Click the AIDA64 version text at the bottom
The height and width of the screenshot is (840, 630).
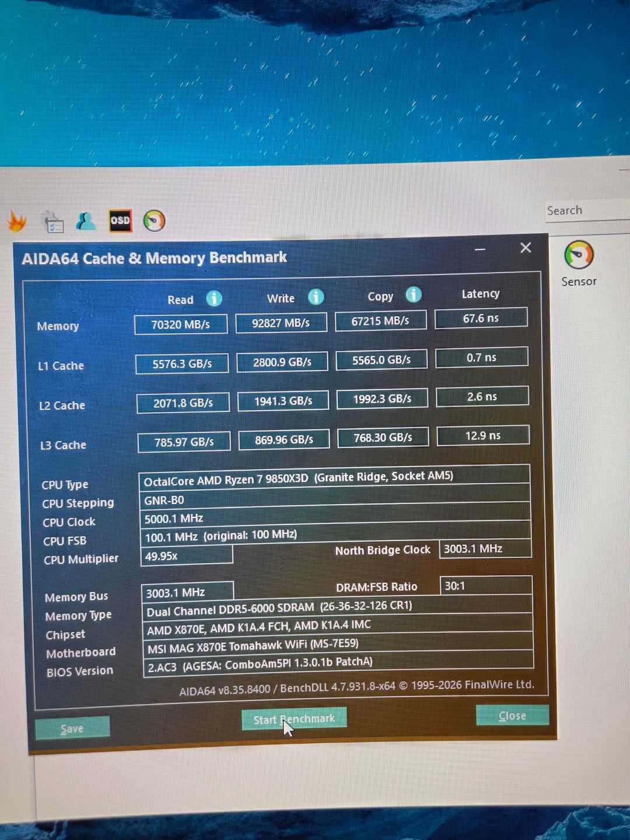(356, 687)
